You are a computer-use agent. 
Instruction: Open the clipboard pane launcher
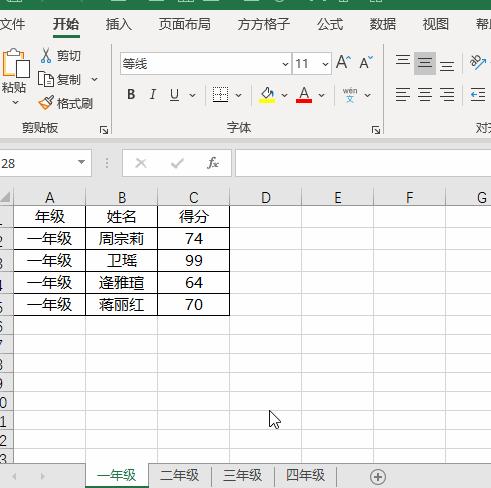[x=104, y=130]
